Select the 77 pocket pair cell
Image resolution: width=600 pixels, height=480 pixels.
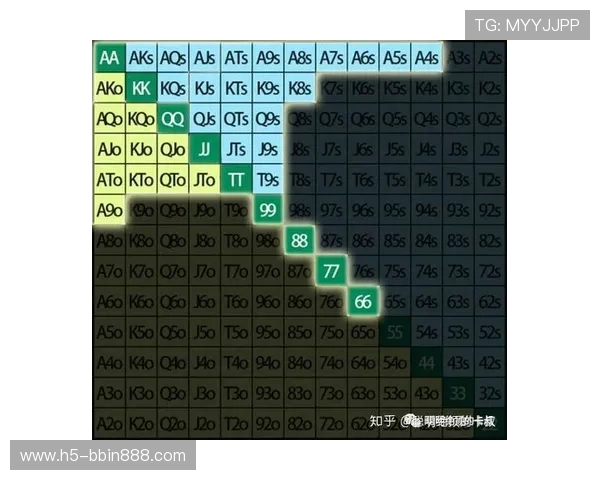330,271
